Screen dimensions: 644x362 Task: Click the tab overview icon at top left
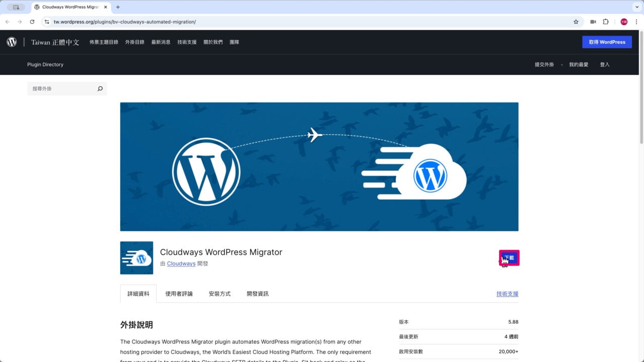click(x=16, y=7)
